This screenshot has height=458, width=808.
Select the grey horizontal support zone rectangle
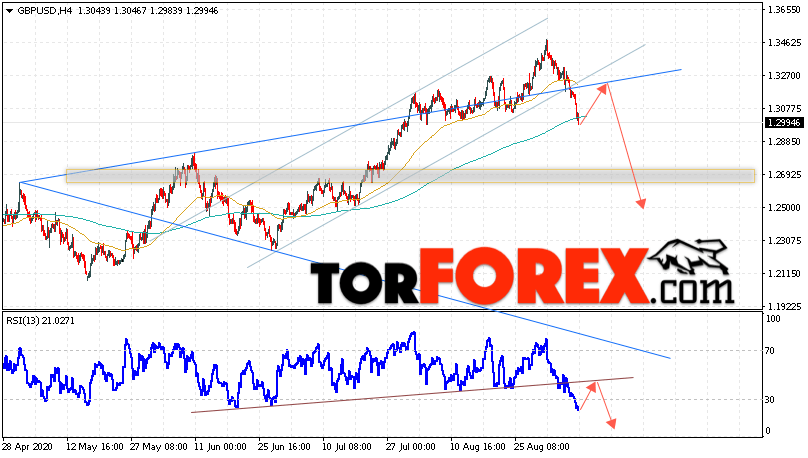(x=410, y=176)
